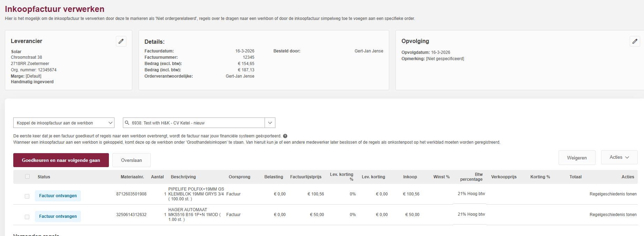644x236 pixels.
Task: Click 'Goedkeuren en naar volgende gaan' button
Action: [61, 160]
